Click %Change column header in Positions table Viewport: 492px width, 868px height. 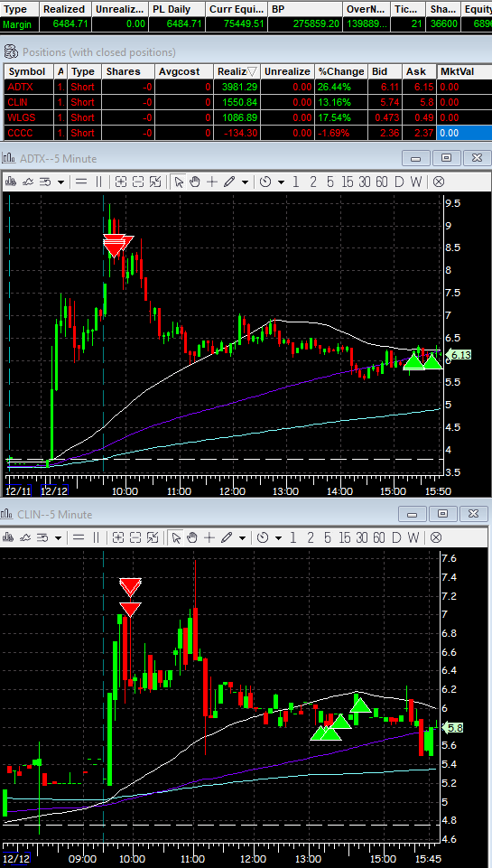[x=341, y=71]
